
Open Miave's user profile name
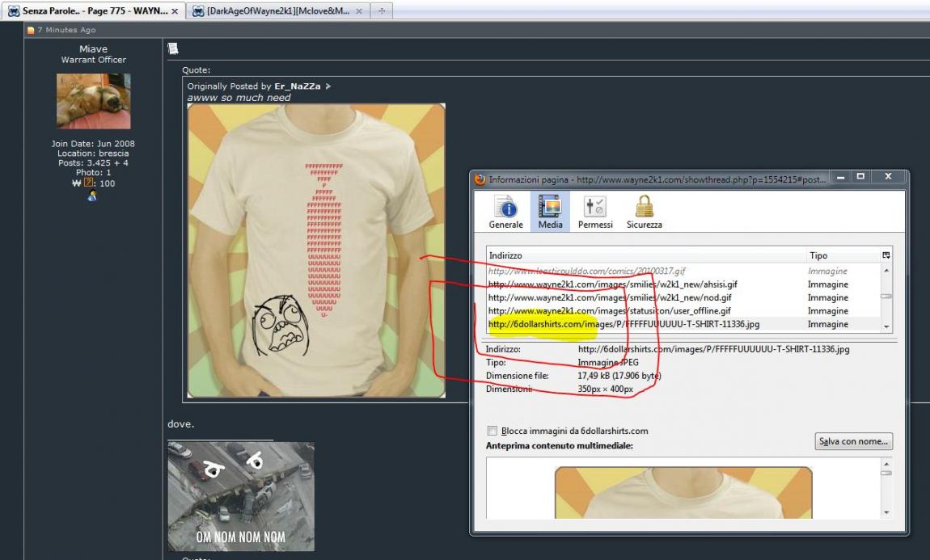(93, 49)
